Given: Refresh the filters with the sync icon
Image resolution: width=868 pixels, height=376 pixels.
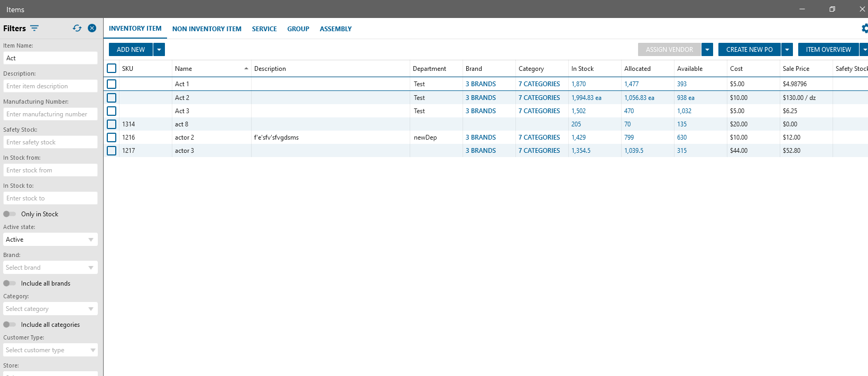Looking at the screenshot, I should point(77,28).
